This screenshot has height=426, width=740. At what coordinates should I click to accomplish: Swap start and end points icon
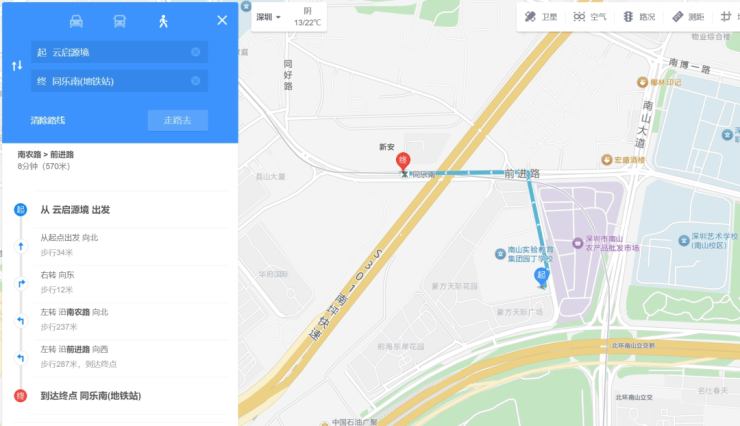click(x=17, y=66)
